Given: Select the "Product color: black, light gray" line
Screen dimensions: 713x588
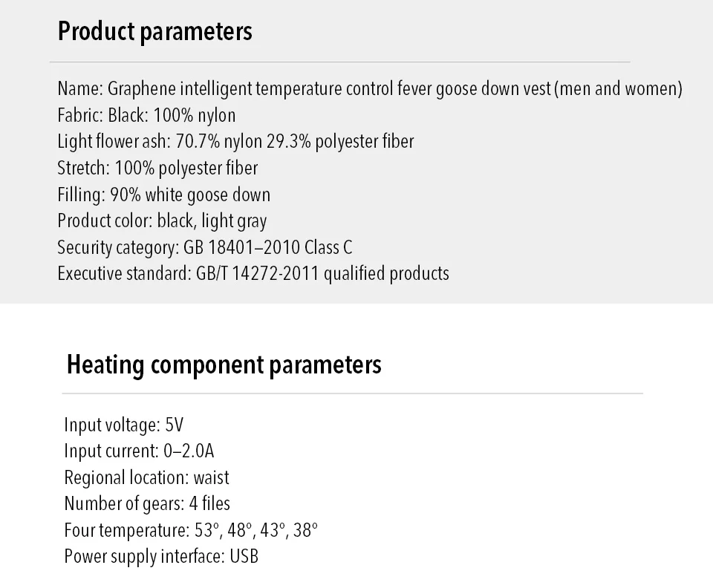Looking at the screenshot, I should tap(162, 221).
